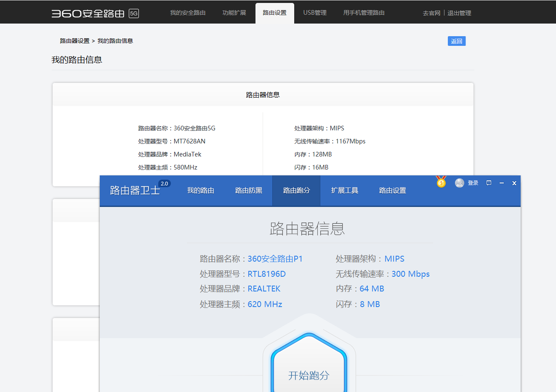Click large 路由器信息 heading in 路由器卫士

click(307, 229)
